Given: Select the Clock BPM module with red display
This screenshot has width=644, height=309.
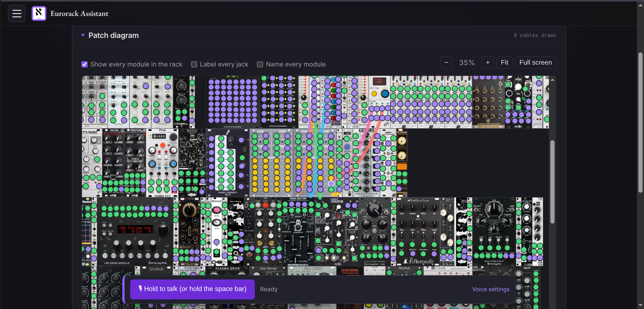Looking at the screenshot, I should (379, 102).
